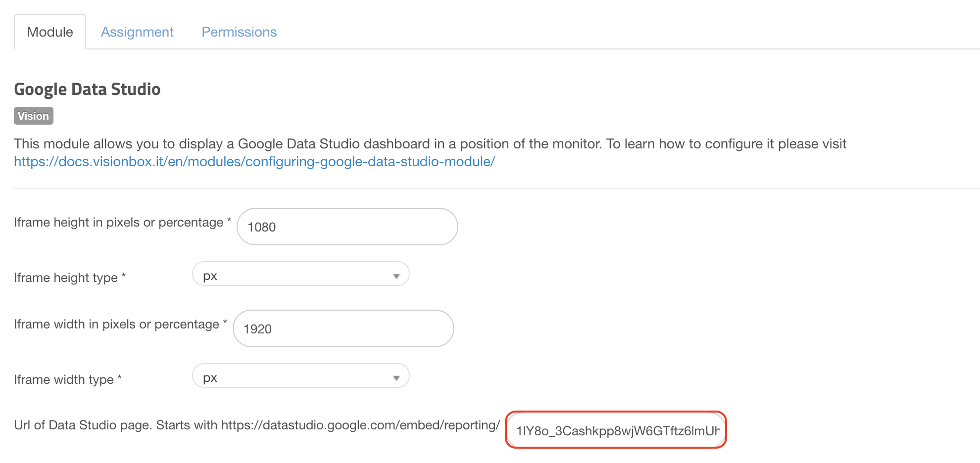This screenshot has height=463, width=980.
Task: Open the Iframe width type dropdown
Action: (300, 376)
